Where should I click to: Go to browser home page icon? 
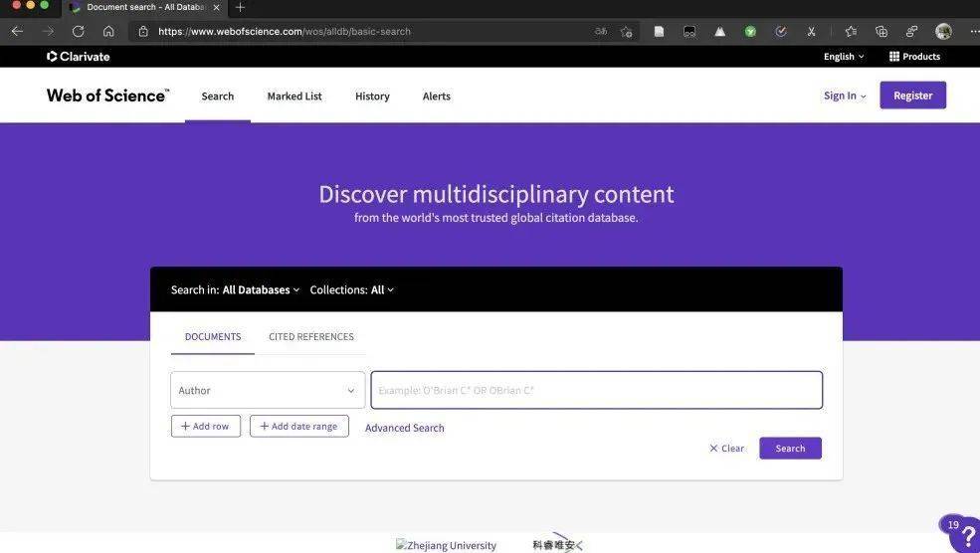[108, 31]
